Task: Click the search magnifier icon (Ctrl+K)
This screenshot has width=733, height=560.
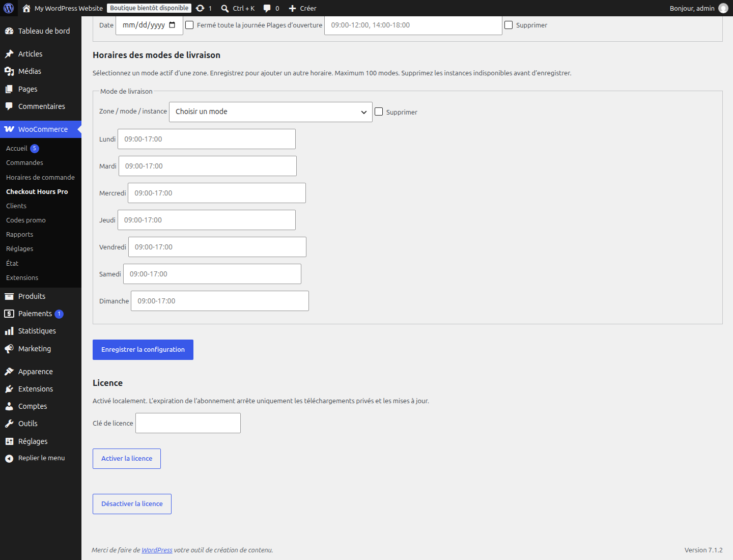Action: [225, 8]
